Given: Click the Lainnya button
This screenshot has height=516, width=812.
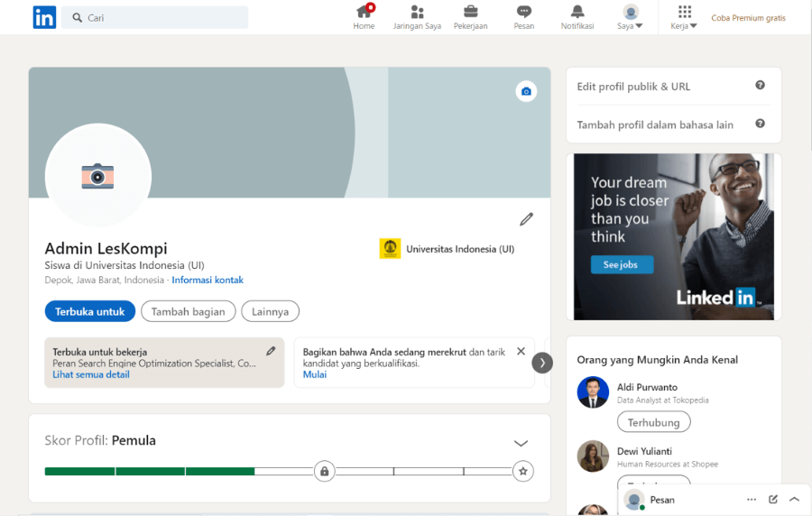Looking at the screenshot, I should coord(271,311).
